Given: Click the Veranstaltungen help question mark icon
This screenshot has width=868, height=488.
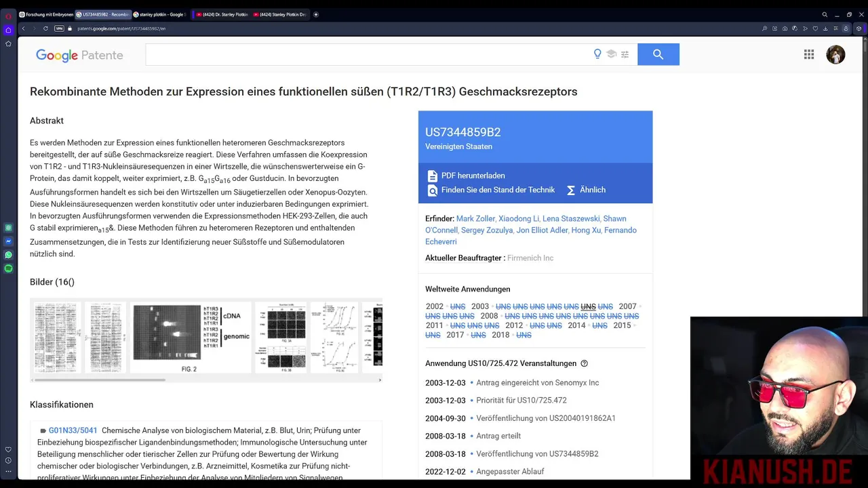Looking at the screenshot, I should click(x=585, y=364).
